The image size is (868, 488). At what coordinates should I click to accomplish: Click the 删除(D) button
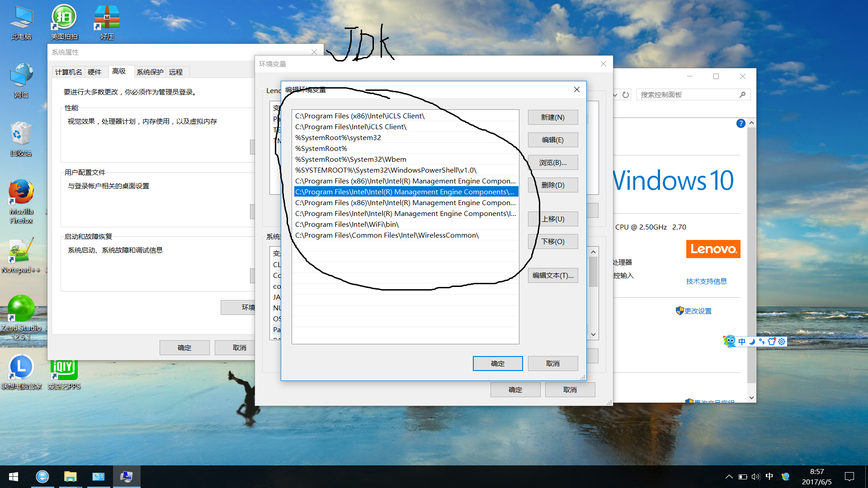(553, 185)
